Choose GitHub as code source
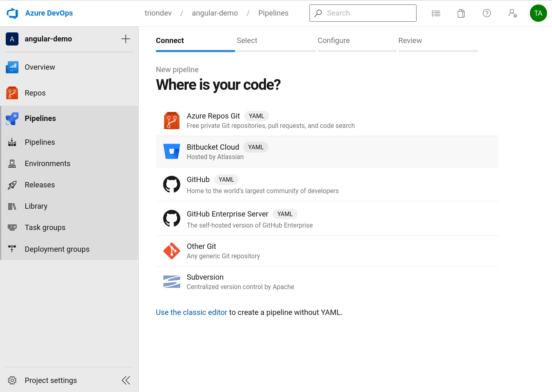552x392 pixels. pos(327,185)
